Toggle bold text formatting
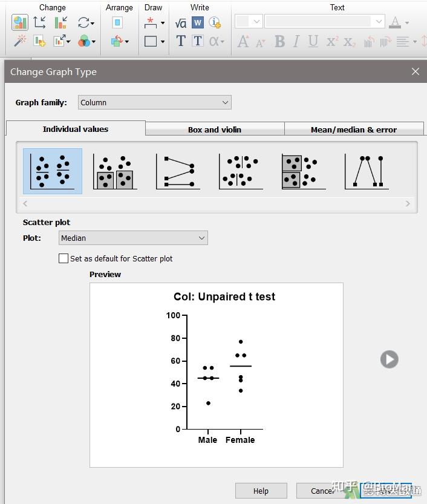Image resolution: width=427 pixels, height=504 pixels. [280, 41]
